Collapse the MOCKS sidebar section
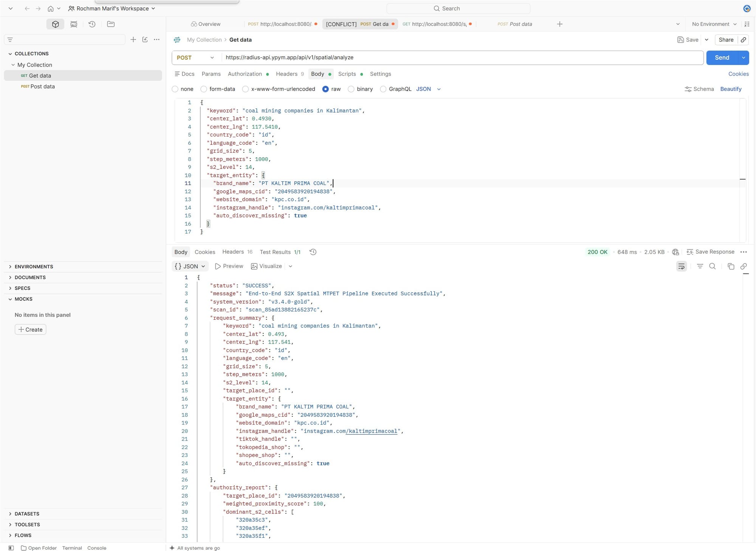The image size is (756, 551). click(x=23, y=299)
